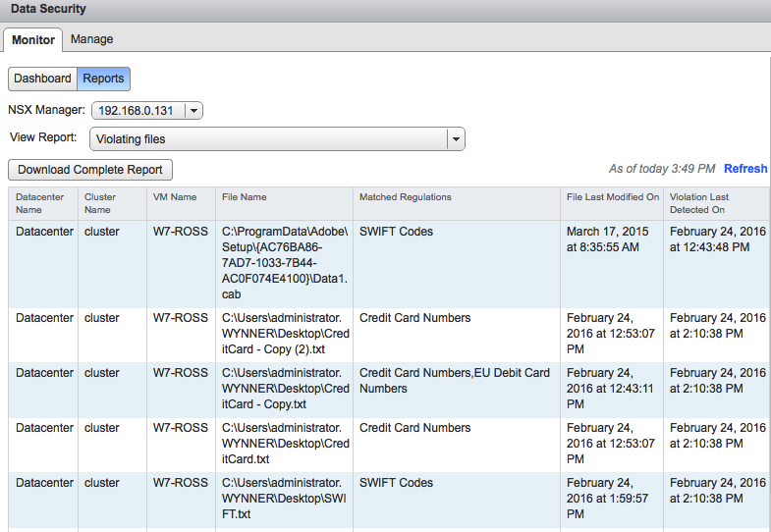The height and width of the screenshot is (532, 771).
Task: Click SWIFT Codes cell in Data1.cab row
Action: pyautogui.click(x=457, y=263)
